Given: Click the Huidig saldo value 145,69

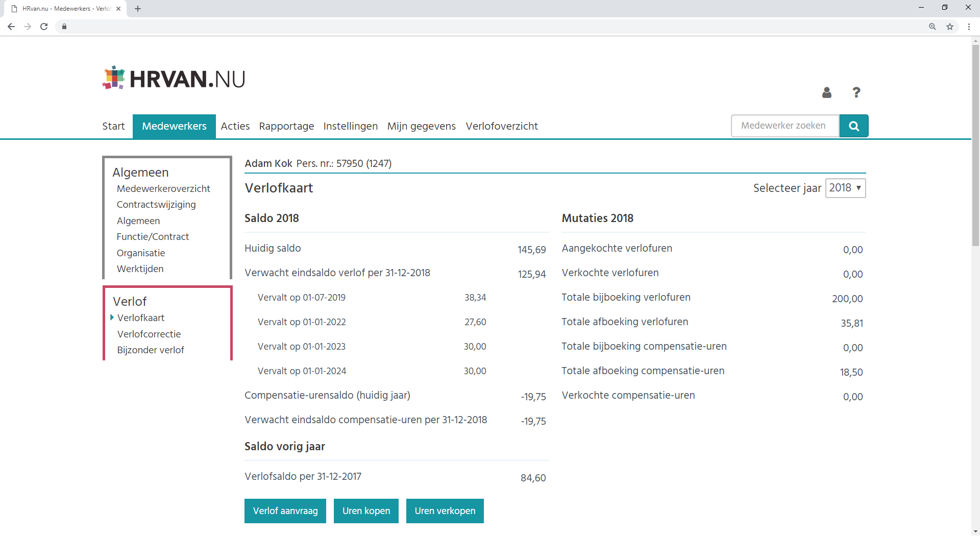Looking at the screenshot, I should coord(532,250).
